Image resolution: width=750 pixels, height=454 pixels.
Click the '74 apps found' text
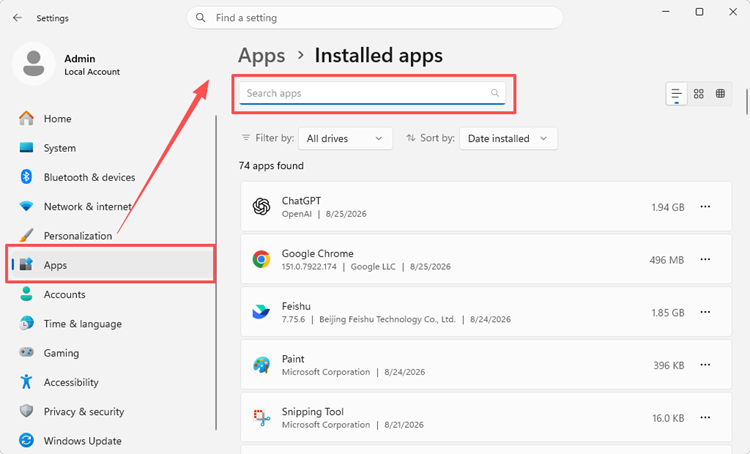point(271,166)
